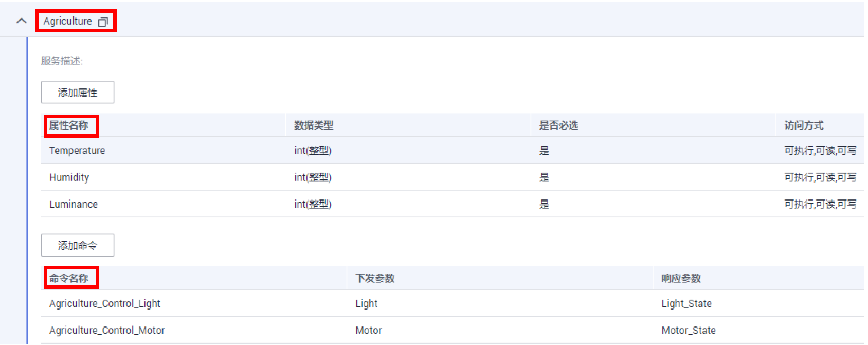
Task: Open the Agriculture_Control_Motor command
Action: tap(107, 330)
